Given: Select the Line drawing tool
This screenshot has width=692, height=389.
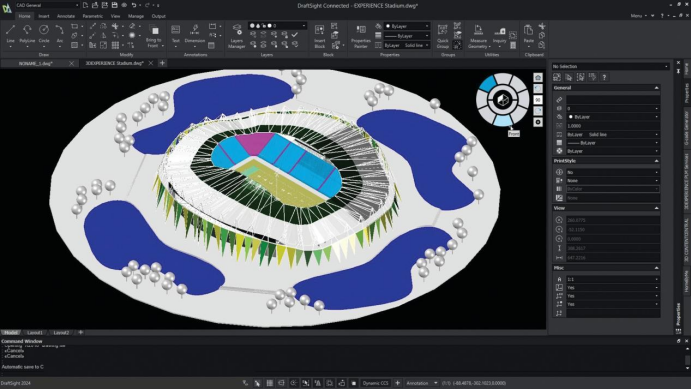Looking at the screenshot, I should click(11, 34).
